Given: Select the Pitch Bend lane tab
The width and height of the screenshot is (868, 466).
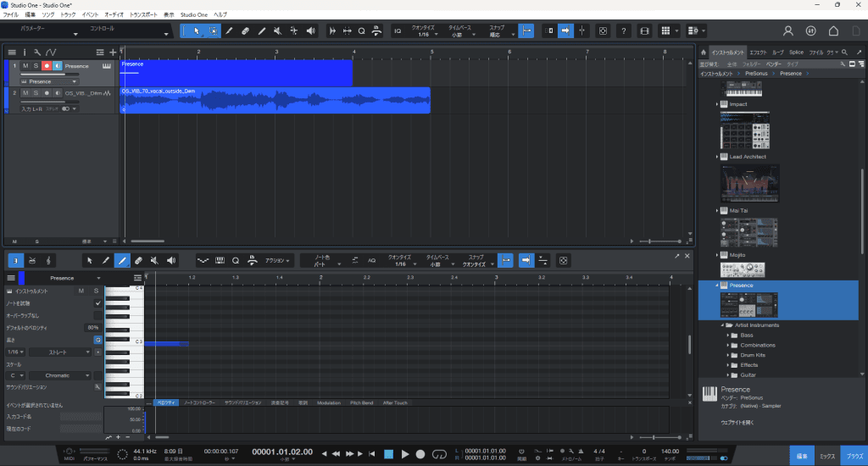Looking at the screenshot, I should point(361,403).
